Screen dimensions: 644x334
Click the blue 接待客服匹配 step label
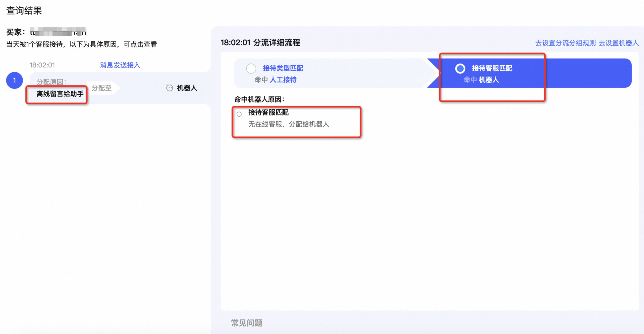(x=492, y=68)
